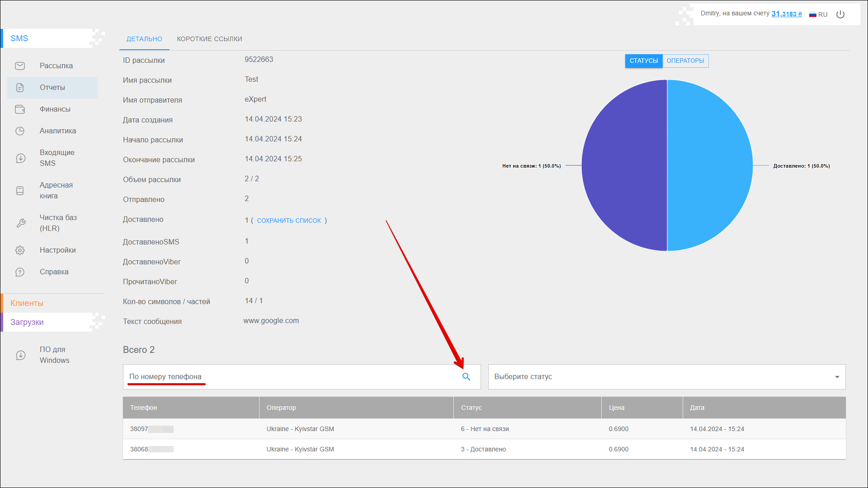Click the question mark Справка icon
868x488 pixels.
[x=20, y=272]
